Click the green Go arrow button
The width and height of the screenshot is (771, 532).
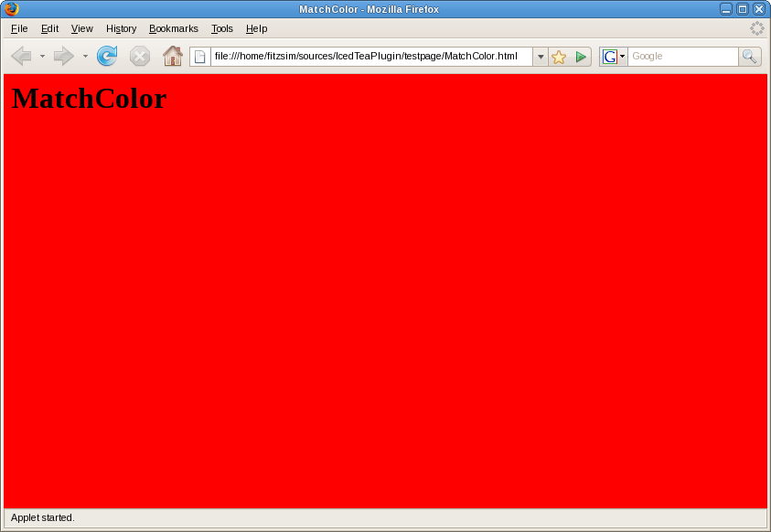(581, 57)
